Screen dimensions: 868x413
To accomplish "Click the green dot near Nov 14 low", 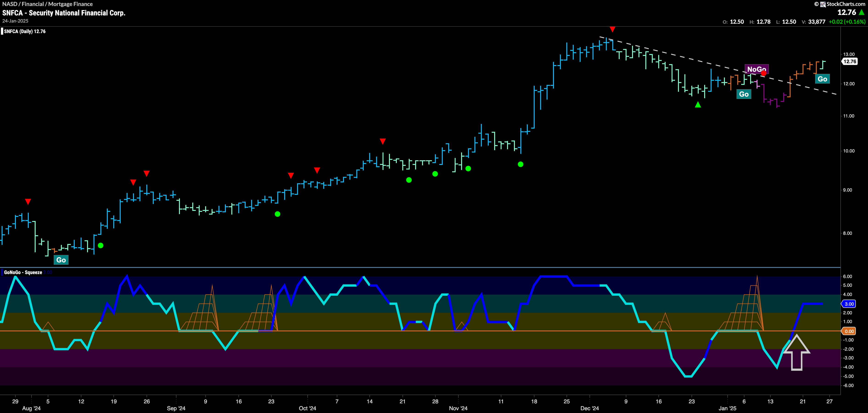I will click(x=521, y=164).
